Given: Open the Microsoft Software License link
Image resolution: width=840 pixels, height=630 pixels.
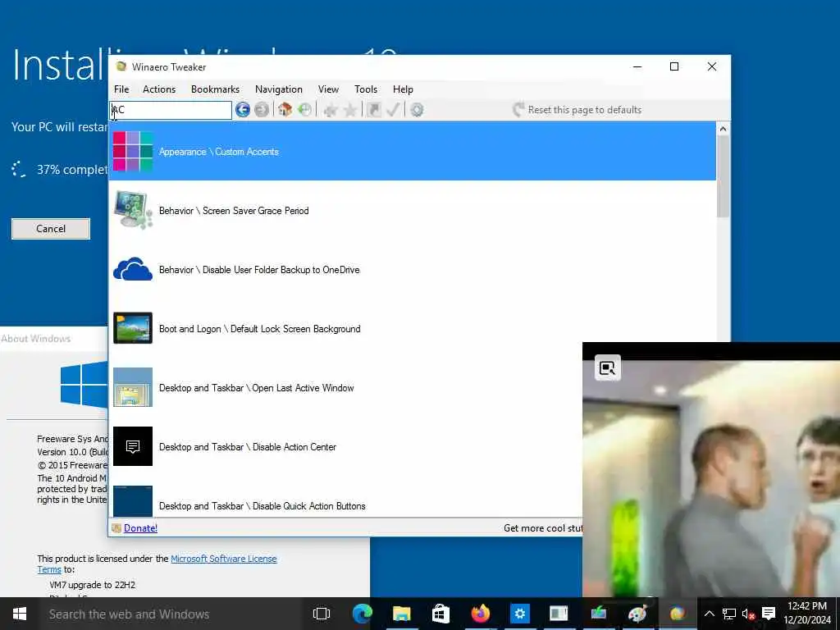Looking at the screenshot, I should coord(223,559).
